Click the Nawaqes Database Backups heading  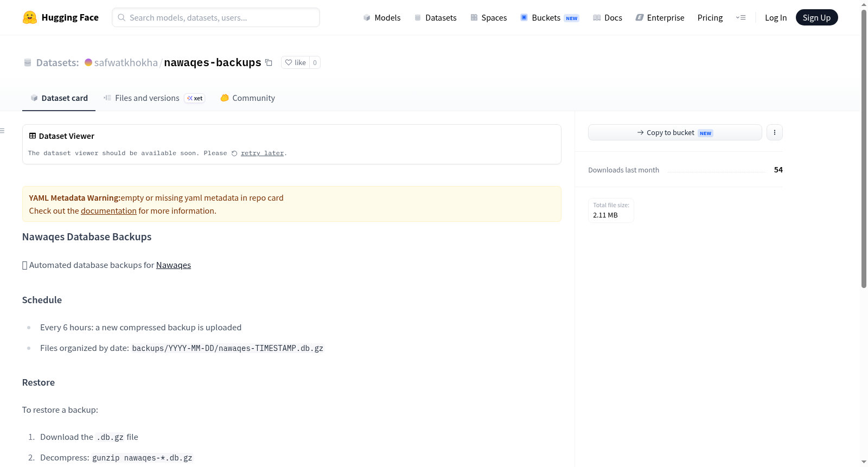[87, 237]
